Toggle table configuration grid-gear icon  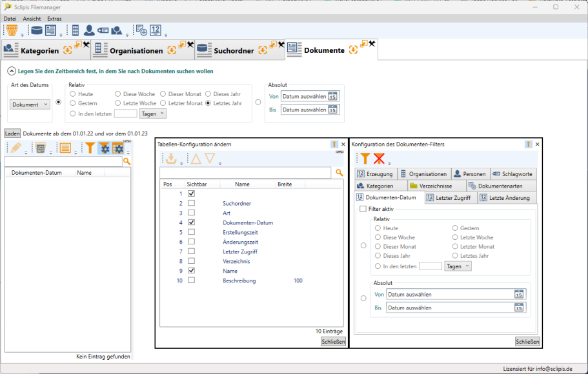coord(117,148)
